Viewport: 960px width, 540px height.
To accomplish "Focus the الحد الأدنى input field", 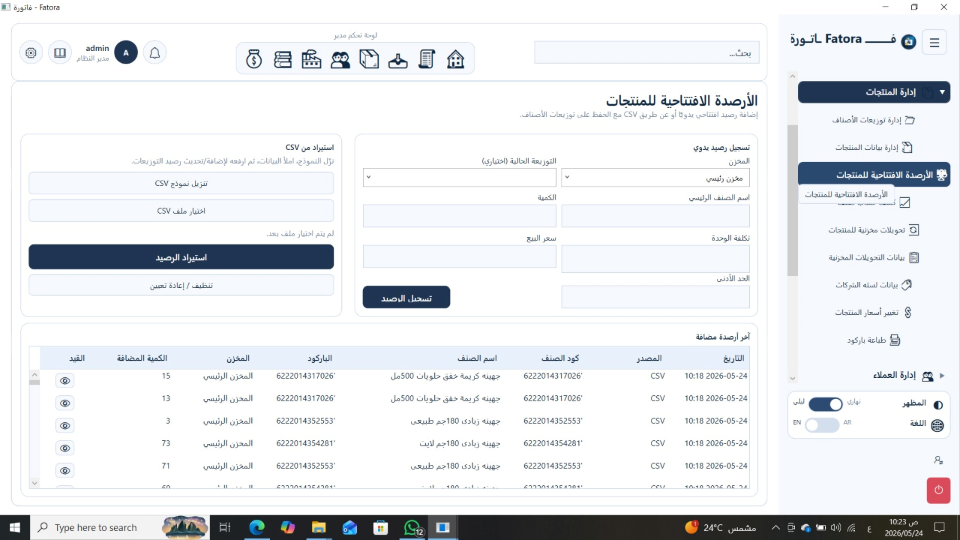I will point(655,297).
